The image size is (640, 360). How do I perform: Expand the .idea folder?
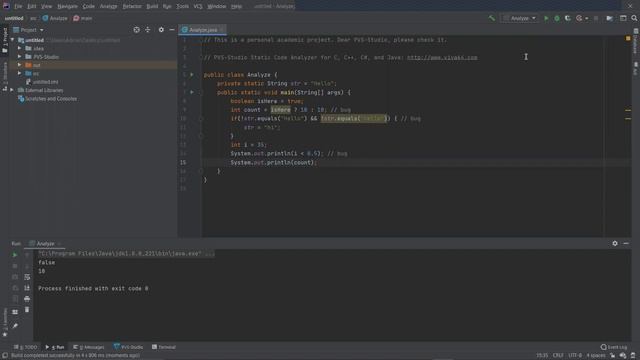click(x=20, y=48)
